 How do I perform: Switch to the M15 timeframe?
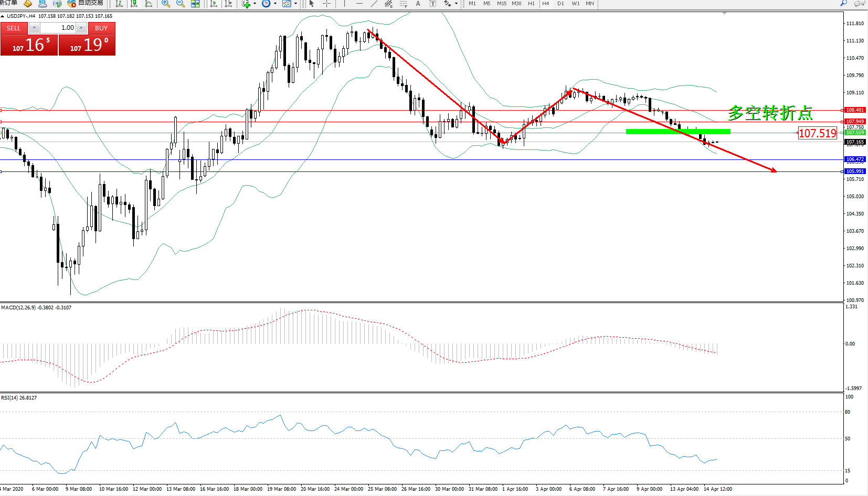[502, 4]
